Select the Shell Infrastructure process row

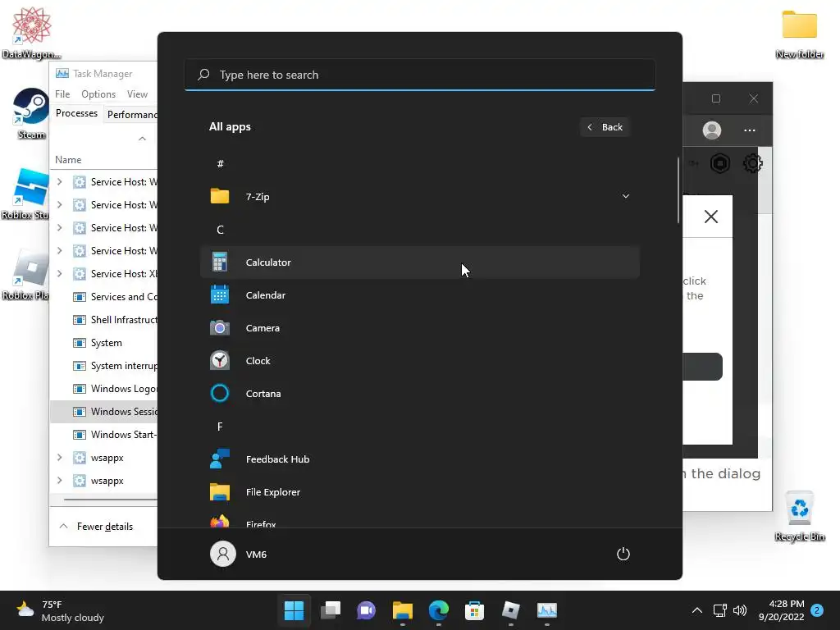[104, 320]
